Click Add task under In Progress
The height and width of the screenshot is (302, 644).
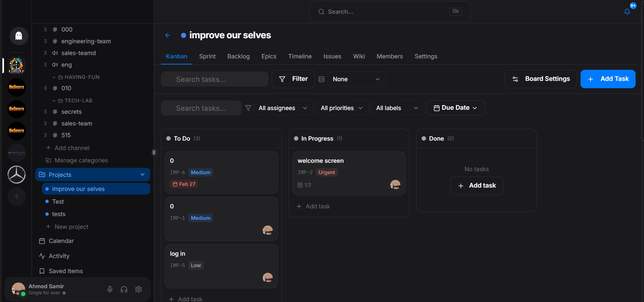click(x=313, y=206)
